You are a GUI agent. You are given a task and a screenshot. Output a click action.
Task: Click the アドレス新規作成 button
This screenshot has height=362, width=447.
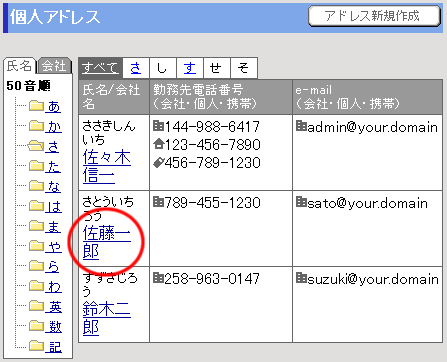coord(374,16)
